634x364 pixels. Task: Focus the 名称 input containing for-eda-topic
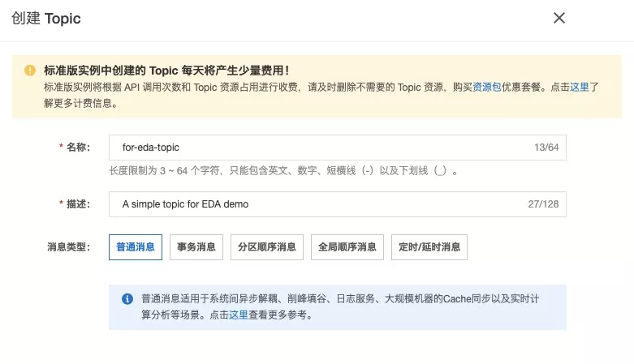pyautogui.click(x=317, y=148)
